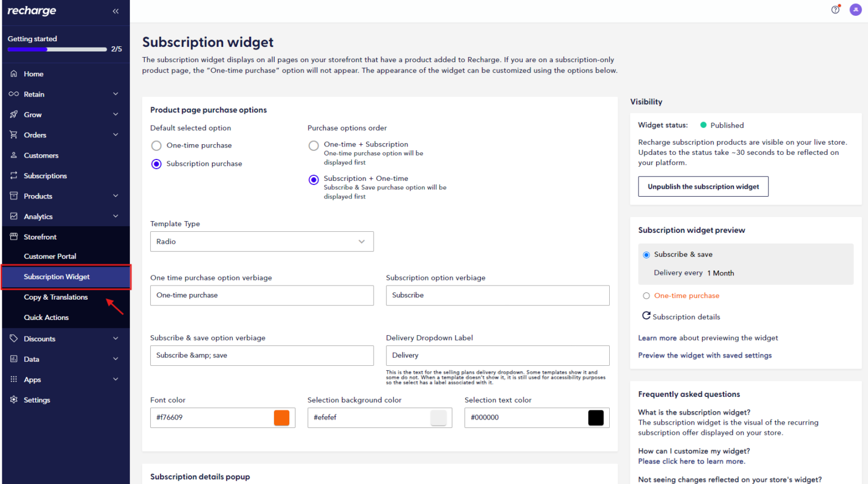Navigate to Quick Actions
The height and width of the screenshot is (484, 868).
[x=46, y=317]
